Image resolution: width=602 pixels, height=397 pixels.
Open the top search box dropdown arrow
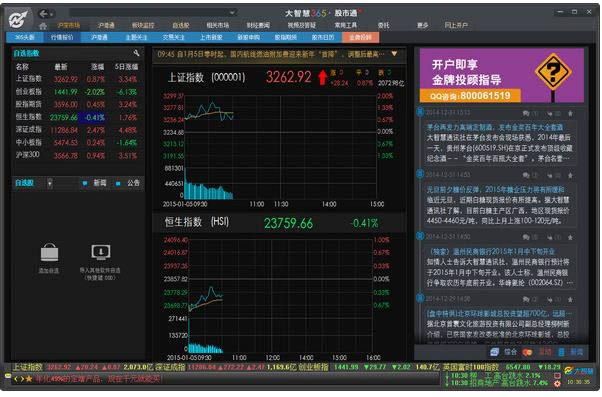[x=232, y=13]
